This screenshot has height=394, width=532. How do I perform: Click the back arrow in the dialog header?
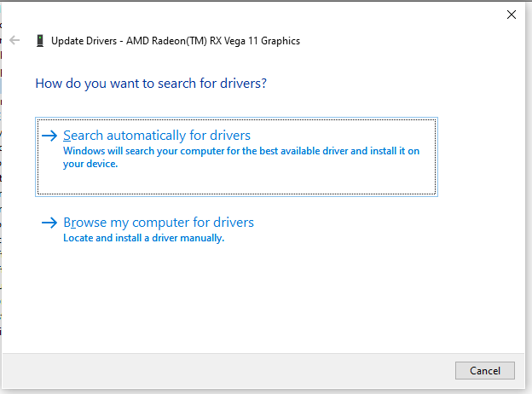14,40
